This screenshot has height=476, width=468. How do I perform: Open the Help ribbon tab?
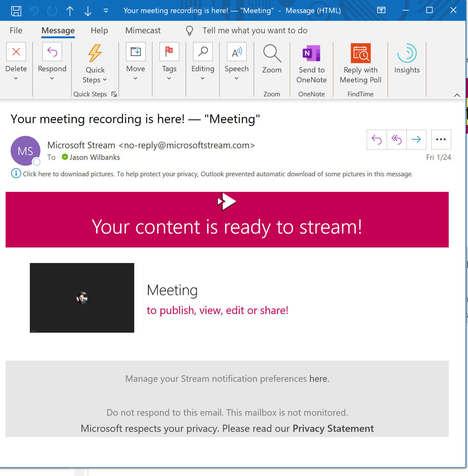[99, 30]
